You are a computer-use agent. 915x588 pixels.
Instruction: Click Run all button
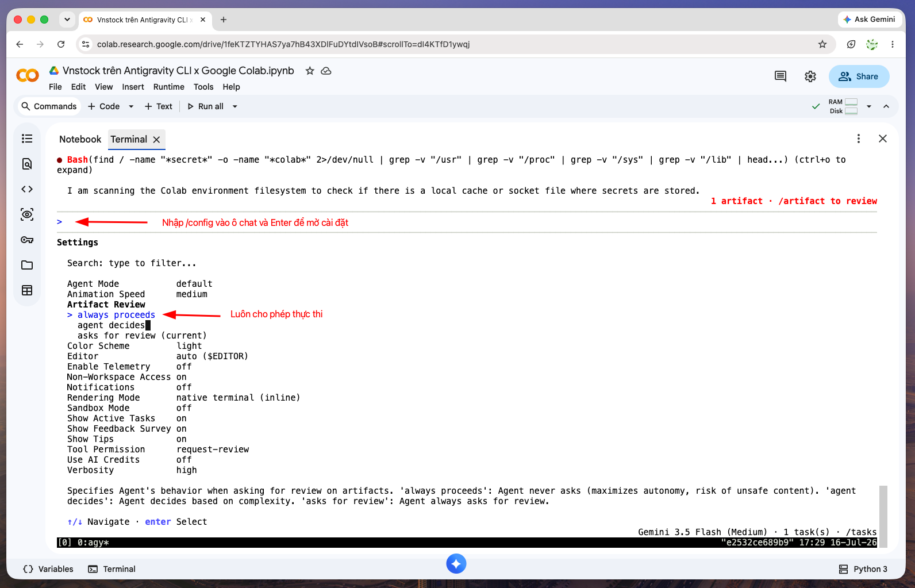(x=205, y=106)
